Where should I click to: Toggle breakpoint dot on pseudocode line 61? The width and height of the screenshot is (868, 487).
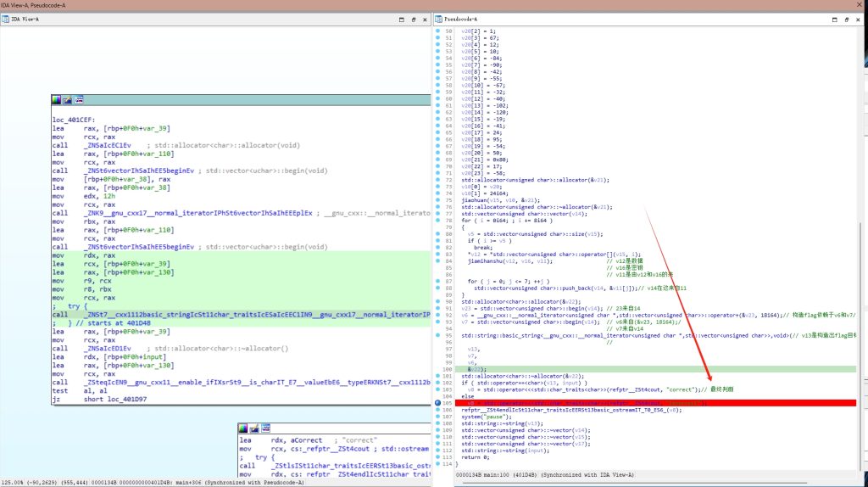[x=437, y=105]
